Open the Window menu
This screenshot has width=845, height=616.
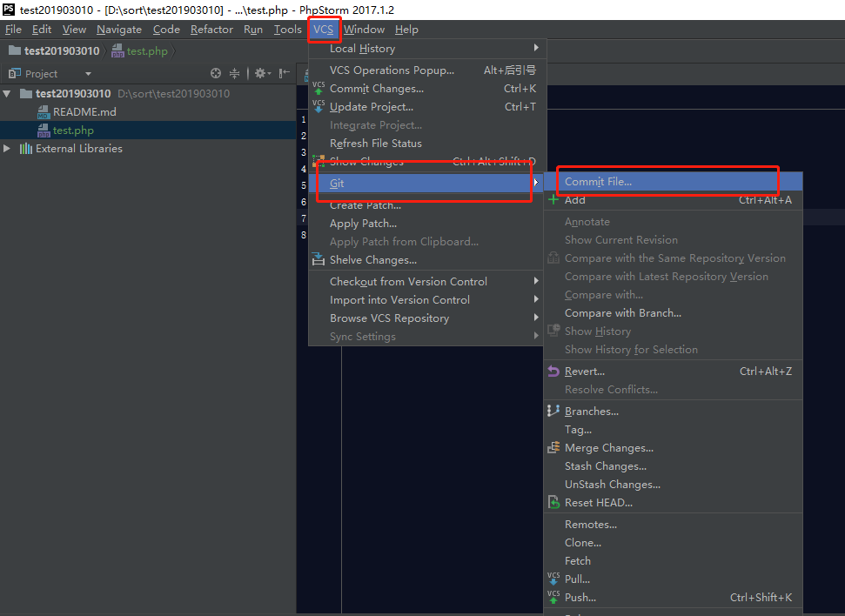pyautogui.click(x=364, y=30)
